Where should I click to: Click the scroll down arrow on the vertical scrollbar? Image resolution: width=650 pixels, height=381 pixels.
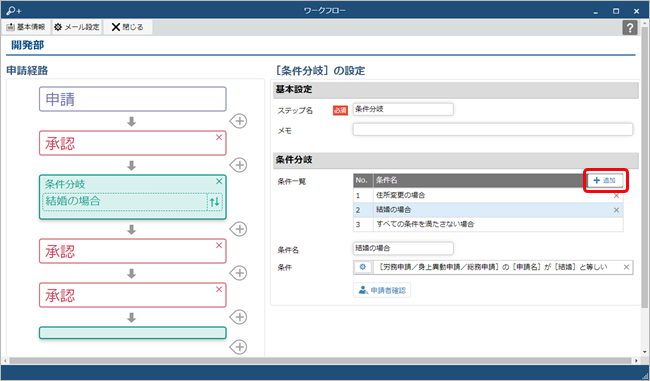click(645, 352)
